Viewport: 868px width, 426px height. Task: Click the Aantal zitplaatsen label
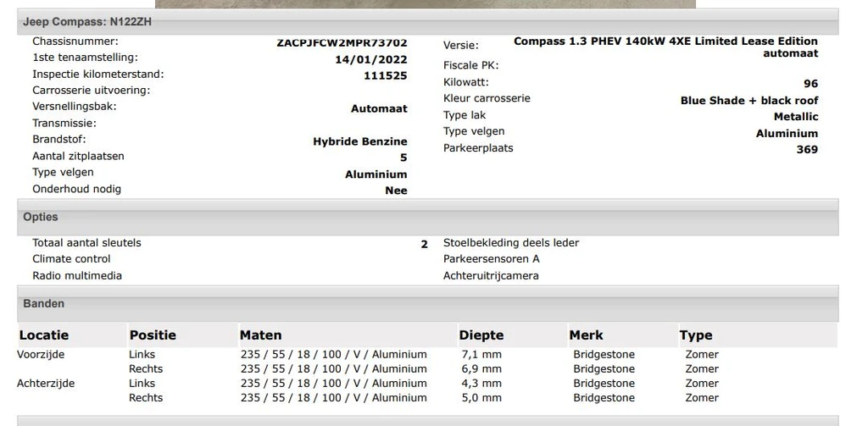coord(78,156)
